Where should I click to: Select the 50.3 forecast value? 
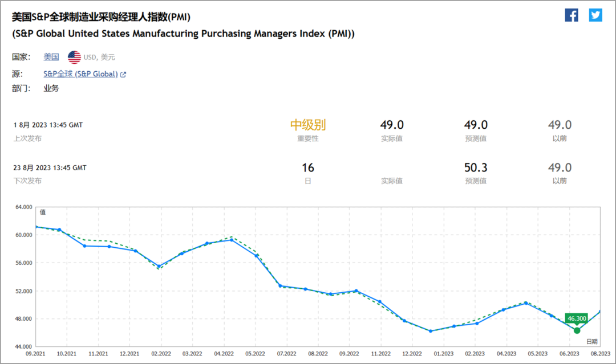coord(476,168)
